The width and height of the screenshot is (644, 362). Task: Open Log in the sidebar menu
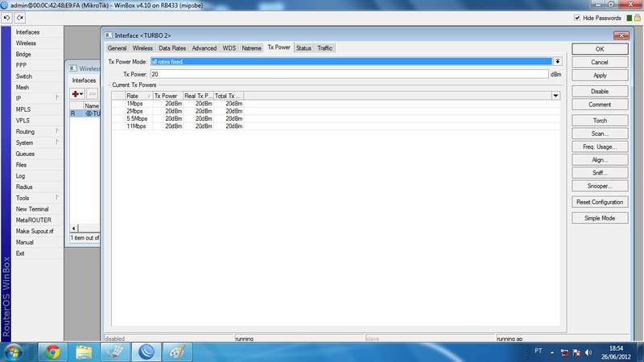pos(20,175)
